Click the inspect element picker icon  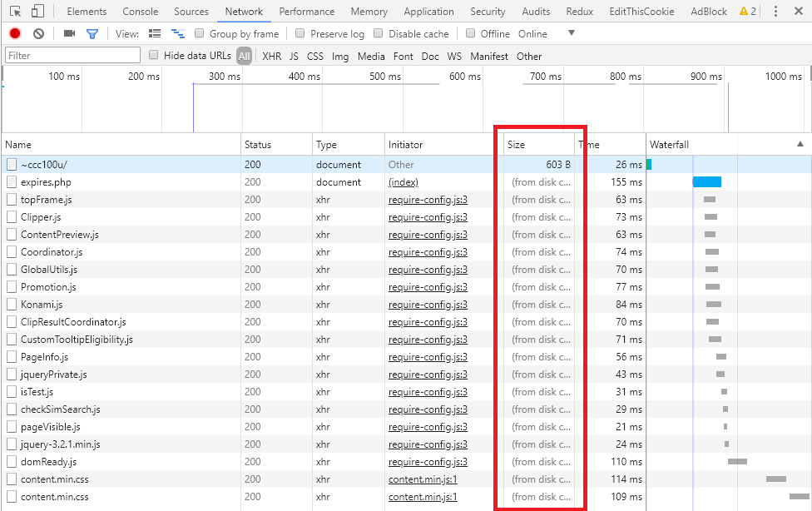click(15, 12)
